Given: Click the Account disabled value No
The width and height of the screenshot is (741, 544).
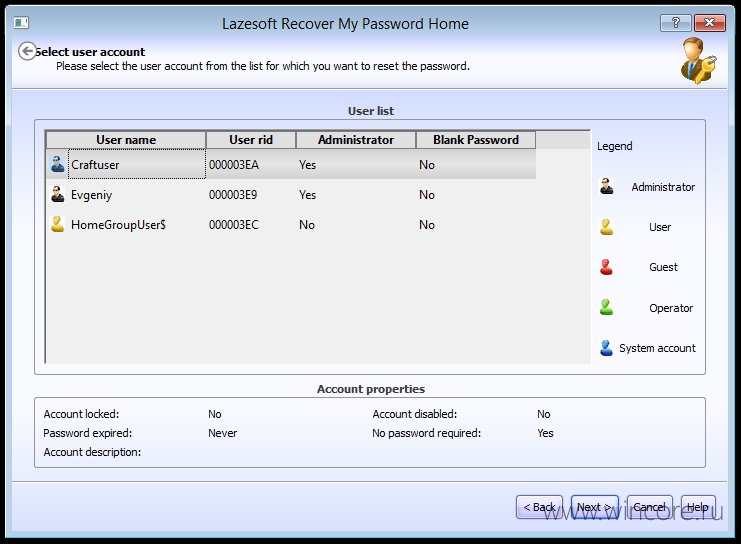Looking at the screenshot, I should tap(543, 414).
